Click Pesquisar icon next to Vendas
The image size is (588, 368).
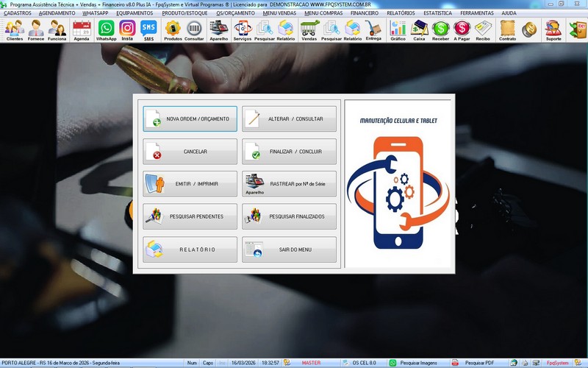(x=331, y=30)
